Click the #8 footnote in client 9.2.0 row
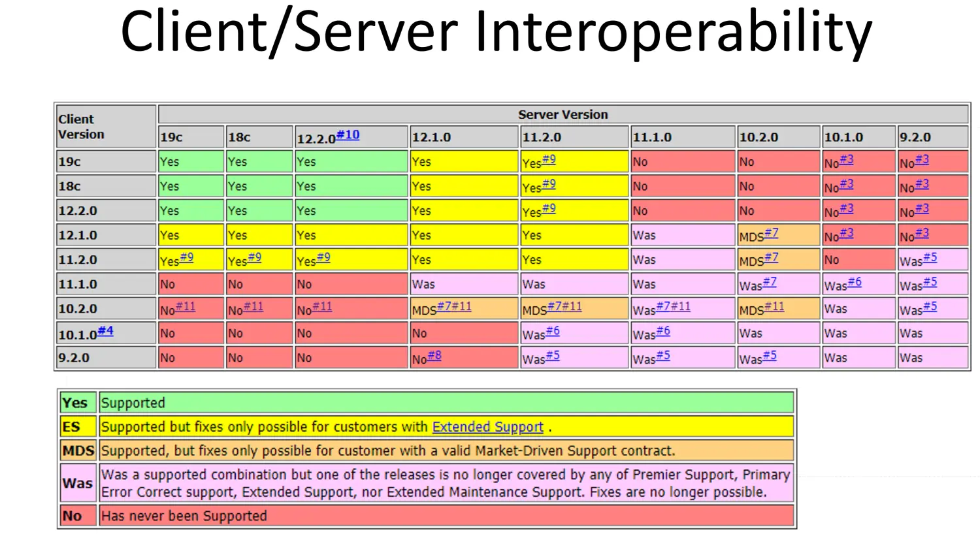Screen dimensions: 980x538 click(434, 355)
